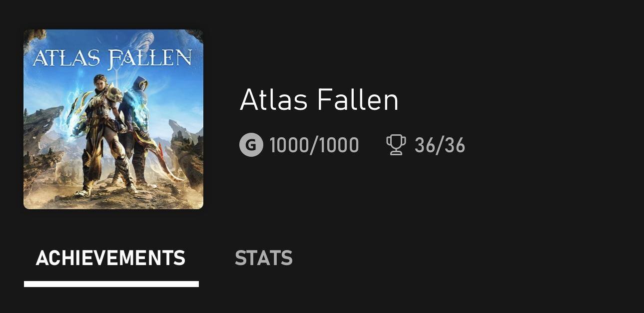
Task: Click the rocky cliff on the cover's right edge
Action: (187, 150)
